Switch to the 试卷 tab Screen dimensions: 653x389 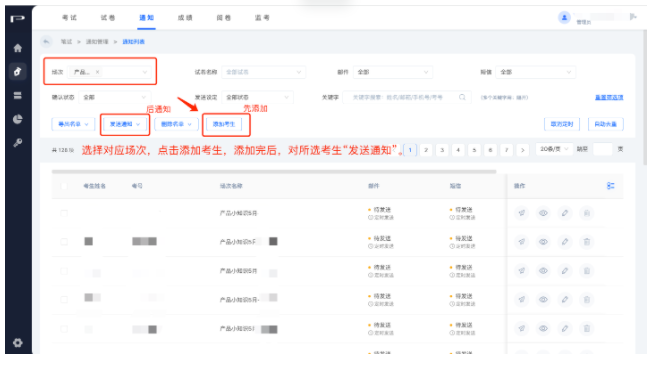[108, 17]
